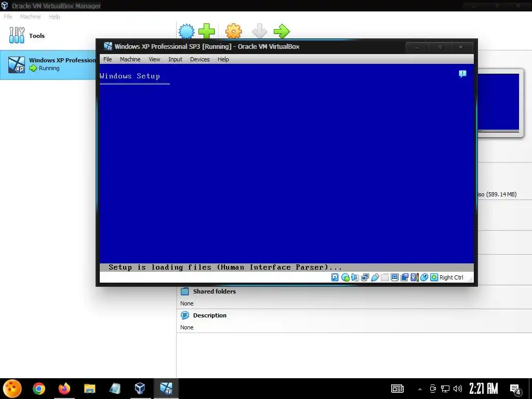
Task: Select the Windows XP Professional VM entry
Action: [x=48, y=64]
